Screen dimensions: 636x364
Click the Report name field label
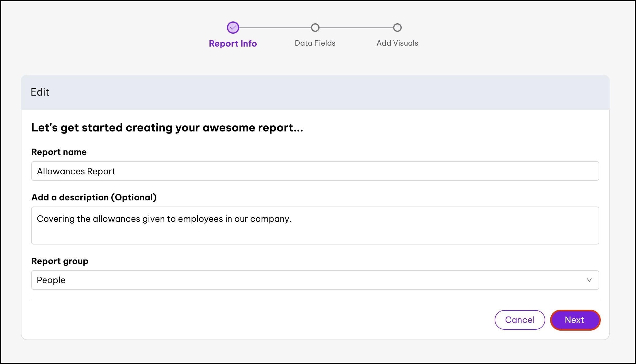point(59,152)
